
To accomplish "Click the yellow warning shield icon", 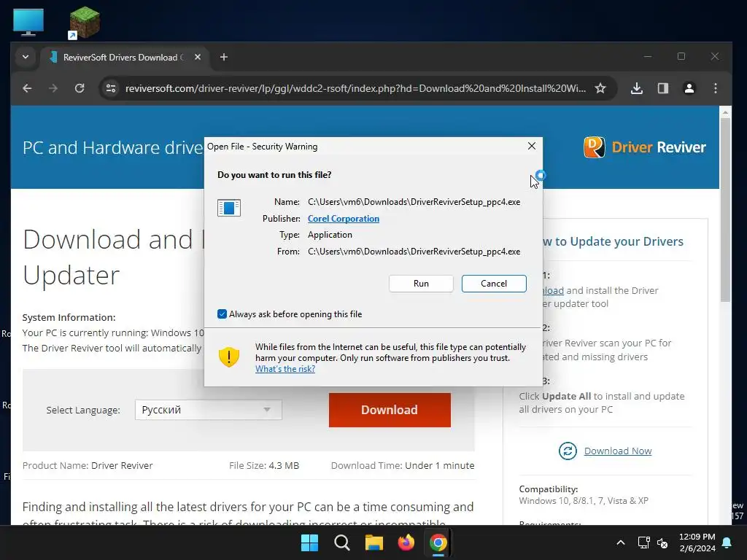I will [228, 357].
